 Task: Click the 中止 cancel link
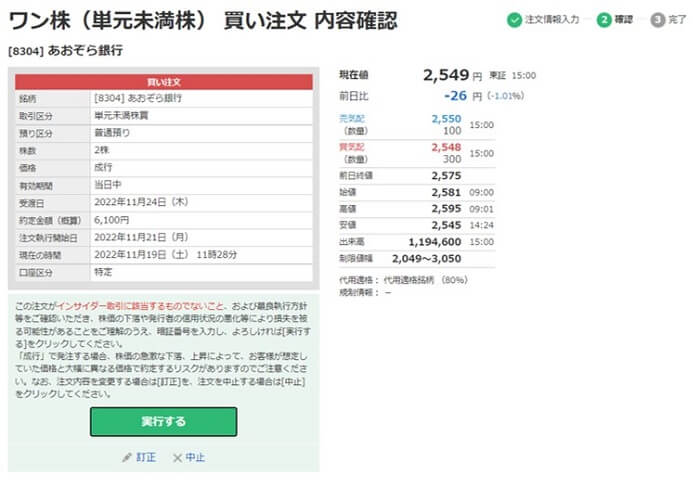point(195,458)
